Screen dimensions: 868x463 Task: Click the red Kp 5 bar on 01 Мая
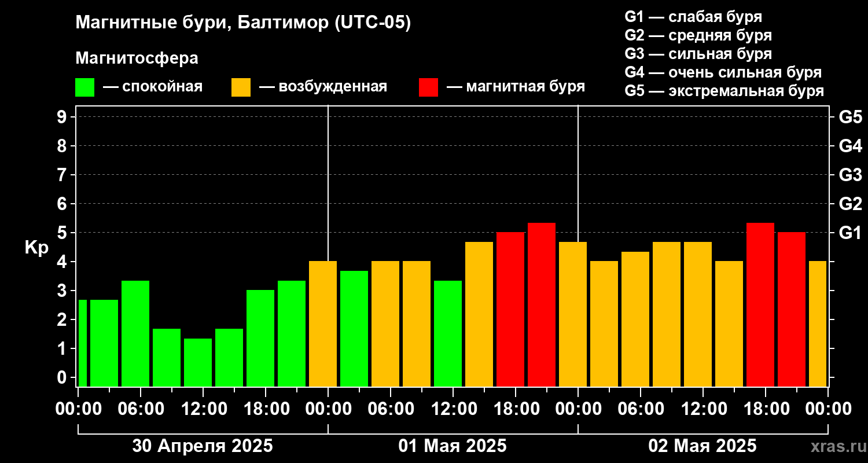point(510,309)
